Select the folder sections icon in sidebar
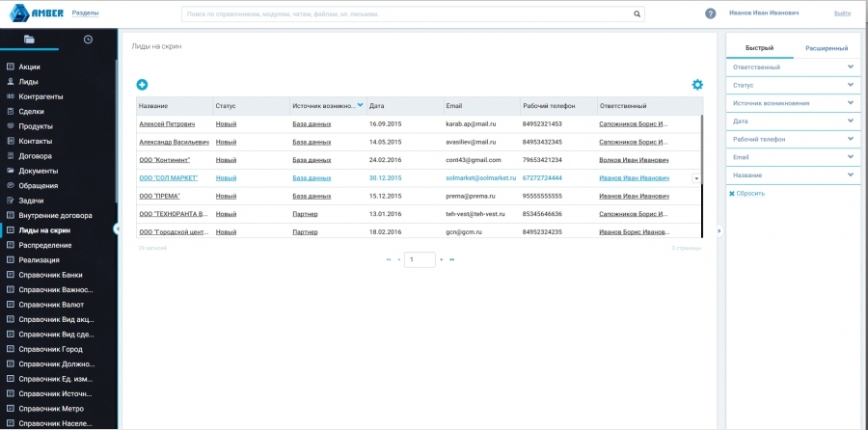Screen dimensions: 868x430 (x=29, y=40)
